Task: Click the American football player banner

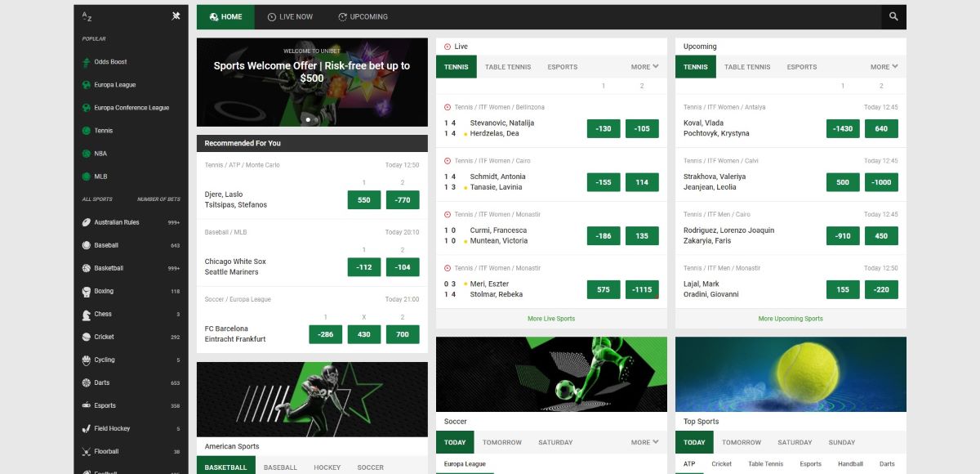Action: tap(312, 400)
